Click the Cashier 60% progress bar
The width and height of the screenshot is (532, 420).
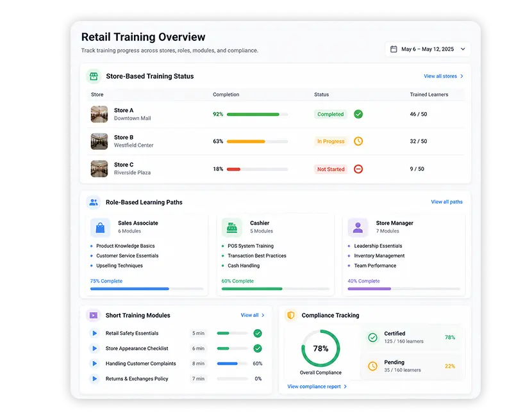275,289
